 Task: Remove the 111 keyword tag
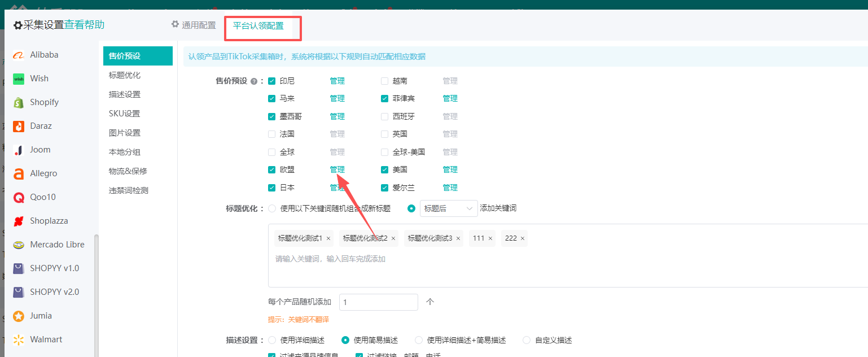click(x=490, y=238)
